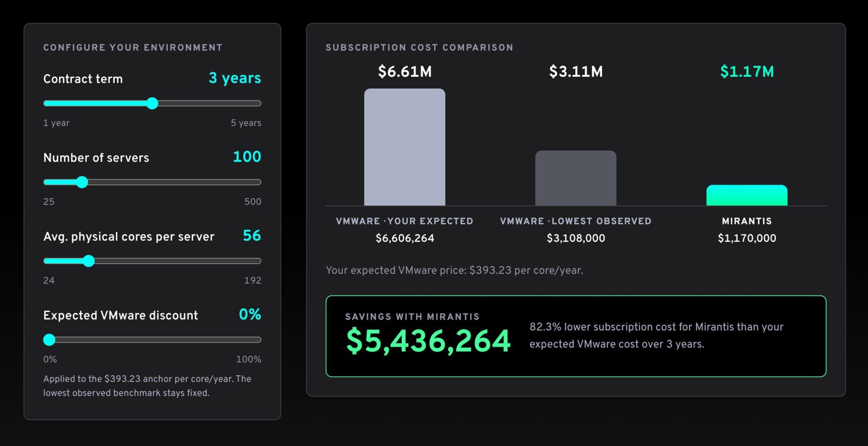868x446 pixels.
Task: Click the '5 years' maximum label
Action: 246,123
